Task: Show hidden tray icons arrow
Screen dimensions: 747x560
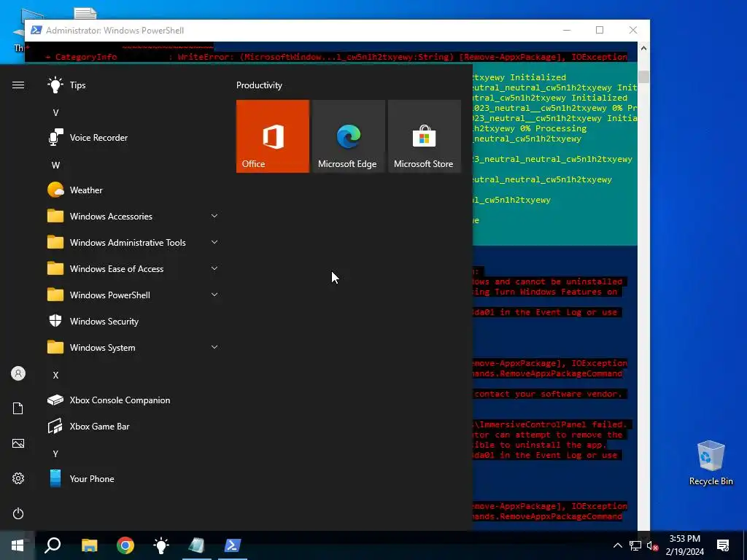Action: pos(617,545)
